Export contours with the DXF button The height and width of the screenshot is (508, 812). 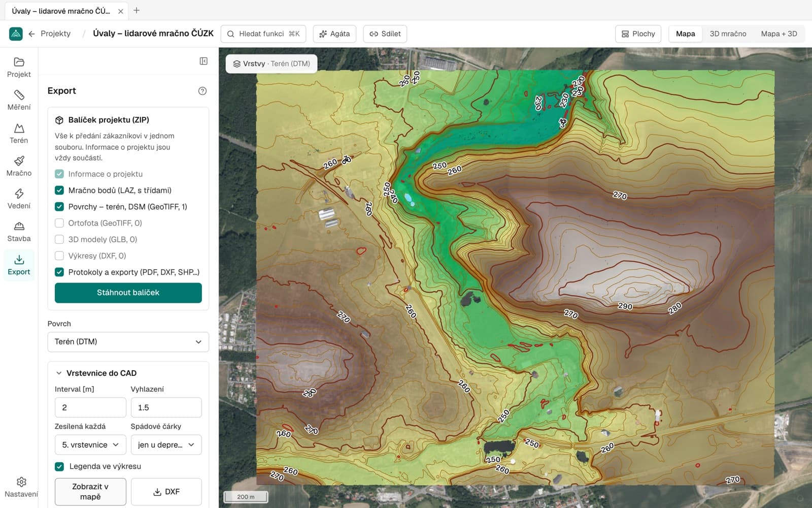click(x=166, y=492)
